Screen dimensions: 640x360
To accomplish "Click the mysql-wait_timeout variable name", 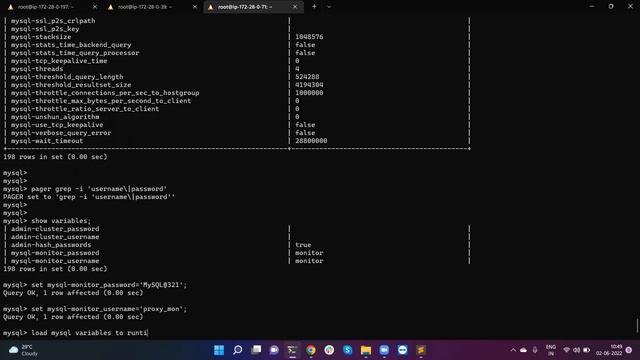I will (47, 141).
